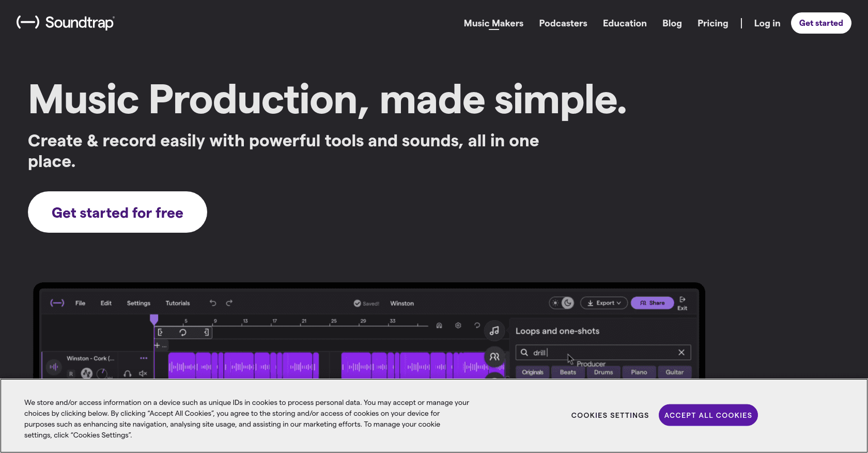Click the circular arrow icon beside timeline gear
Image resolution: width=868 pixels, height=453 pixels.
[477, 326]
